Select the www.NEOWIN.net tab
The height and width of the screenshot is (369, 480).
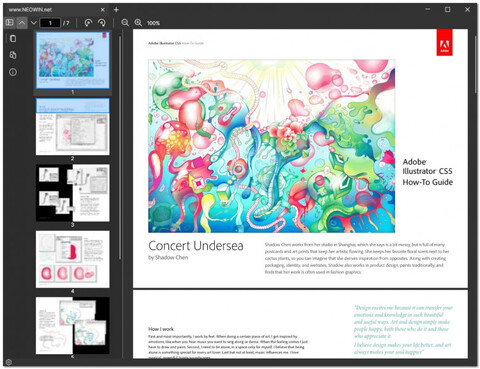[57, 10]
